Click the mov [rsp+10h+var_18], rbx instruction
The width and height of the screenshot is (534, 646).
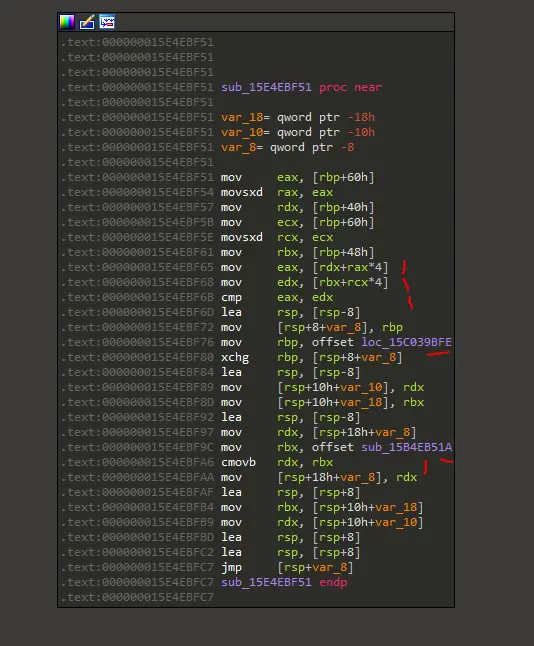coord(323,403)
